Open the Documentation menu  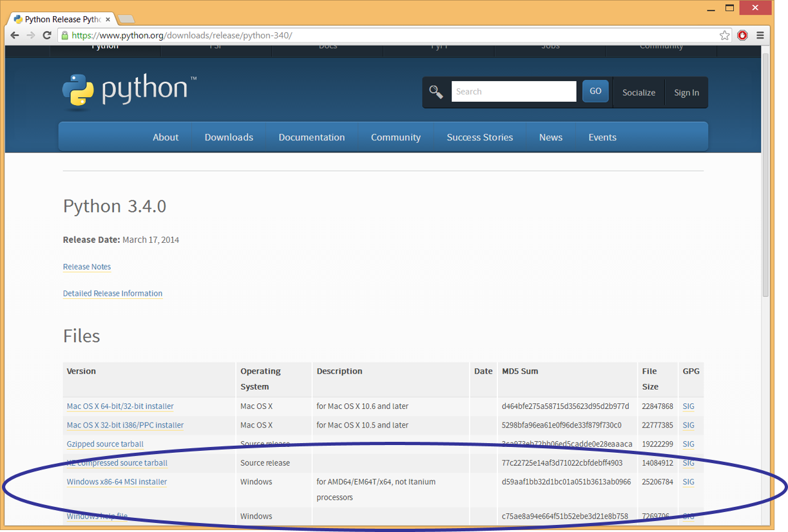(312, 137)
